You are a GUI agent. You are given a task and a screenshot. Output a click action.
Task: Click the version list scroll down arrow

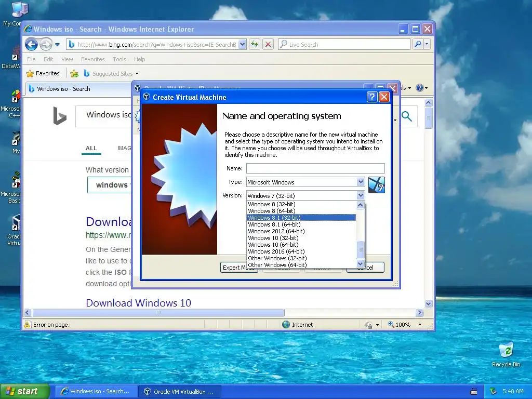click(x=361, y=263)
